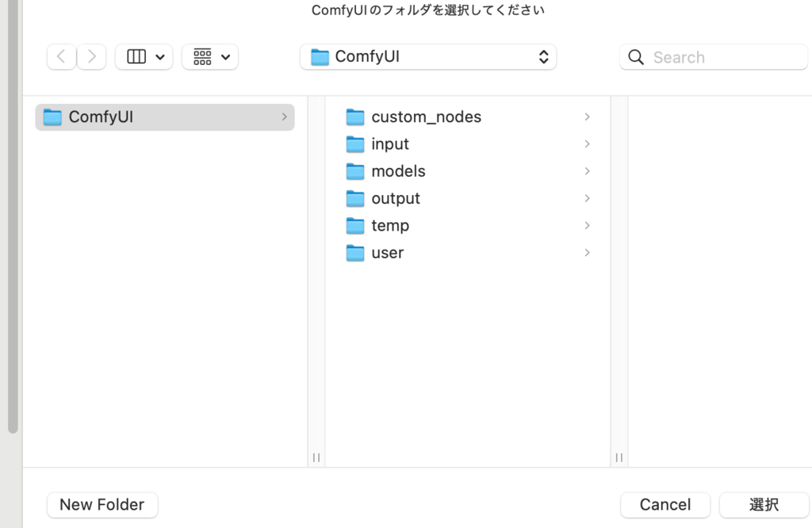Image resolution: width=812 pixels, height=528 pixels.
Task: Click the vertical scrollbar on left edge
Action: tap(13, 216)
